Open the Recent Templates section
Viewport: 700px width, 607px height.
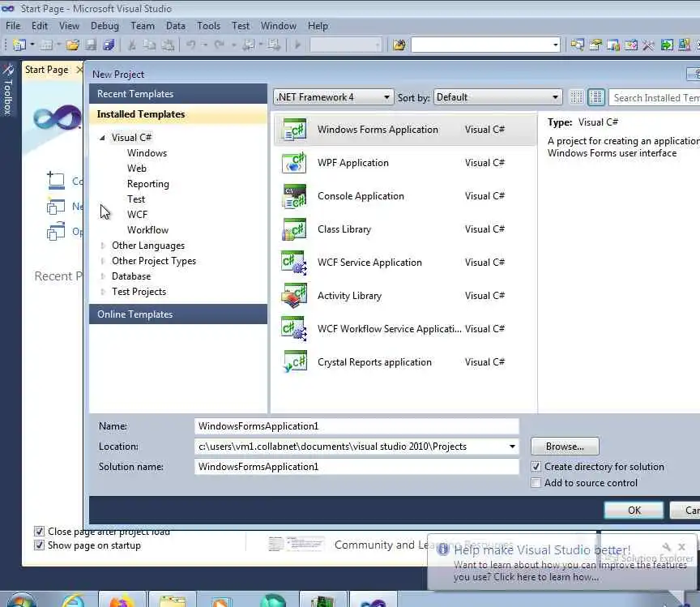coord(178,94)
